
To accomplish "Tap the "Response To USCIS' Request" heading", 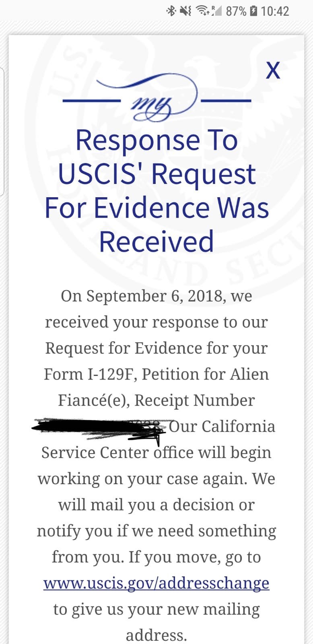I will point(156,157).
